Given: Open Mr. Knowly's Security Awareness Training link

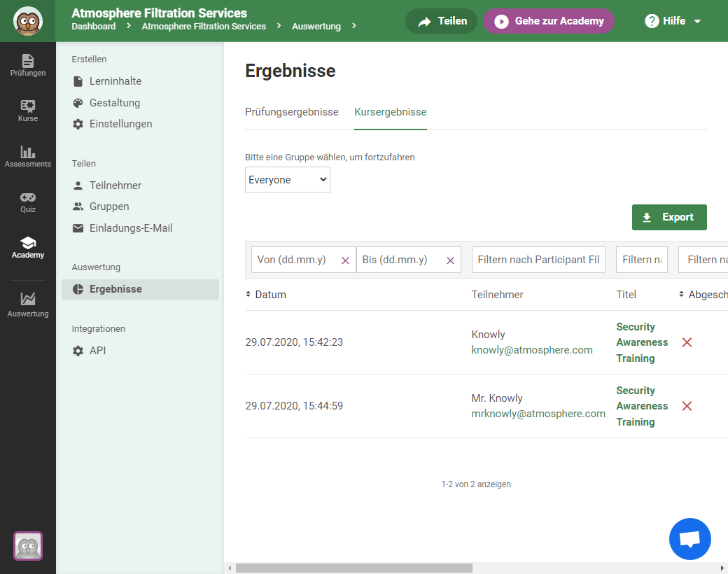Looking at the screenshot, I should click(x=642, y=406).
